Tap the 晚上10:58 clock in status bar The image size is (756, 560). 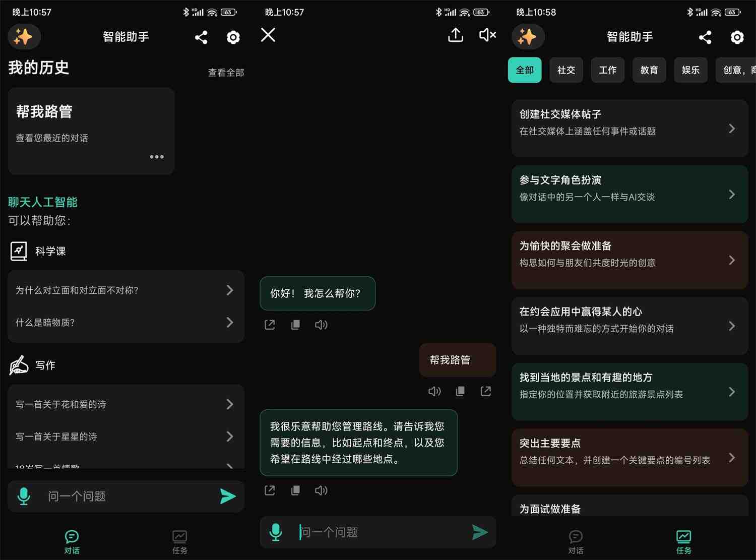pos(536,12)
